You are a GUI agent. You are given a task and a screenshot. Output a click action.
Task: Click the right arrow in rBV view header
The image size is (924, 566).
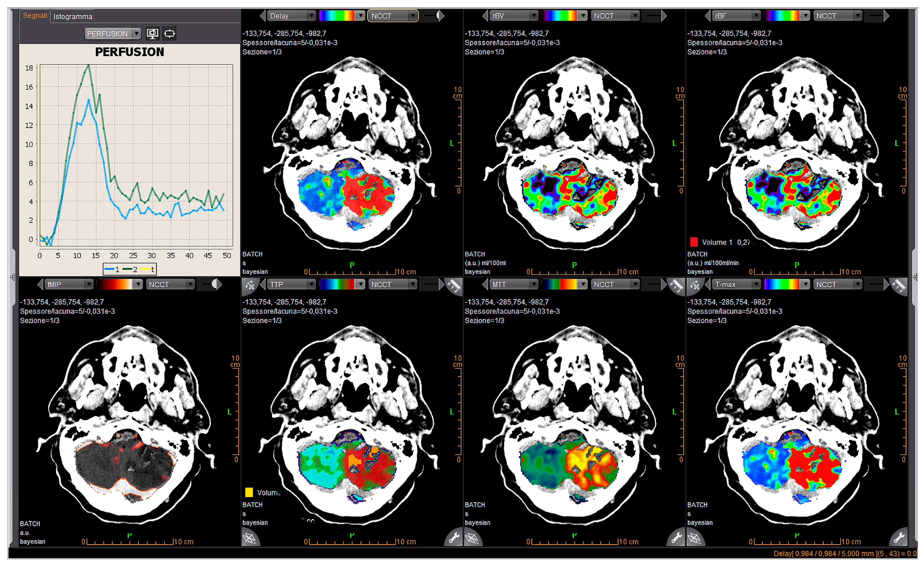(664, 16)
